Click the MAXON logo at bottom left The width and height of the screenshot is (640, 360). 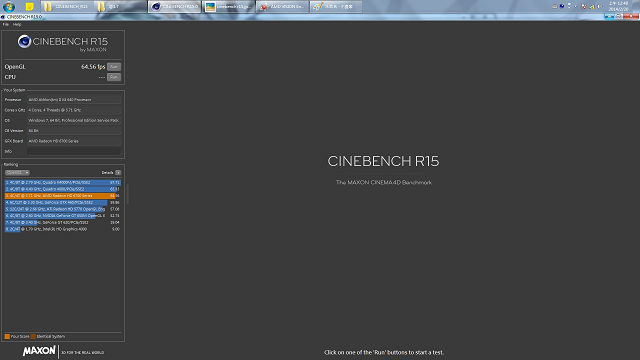39,351
